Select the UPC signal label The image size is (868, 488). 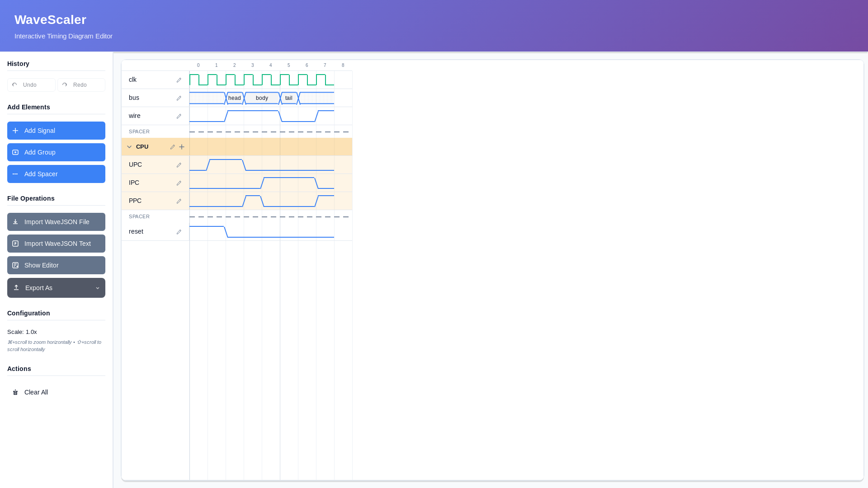(x=135, y=164)
